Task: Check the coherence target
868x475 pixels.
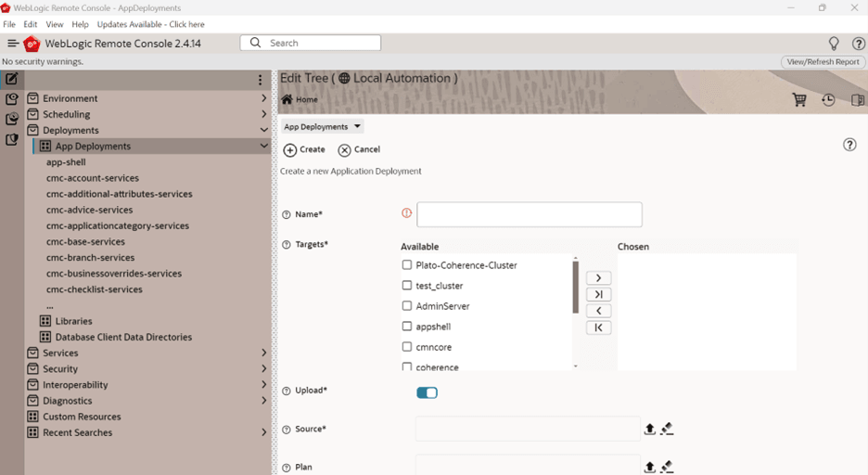Action: pyautogui.click(x=407, y=366)
